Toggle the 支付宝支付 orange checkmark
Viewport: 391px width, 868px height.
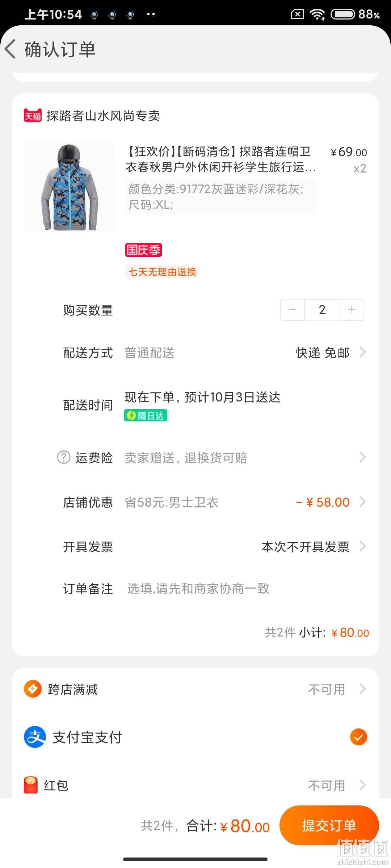[358, 737]
